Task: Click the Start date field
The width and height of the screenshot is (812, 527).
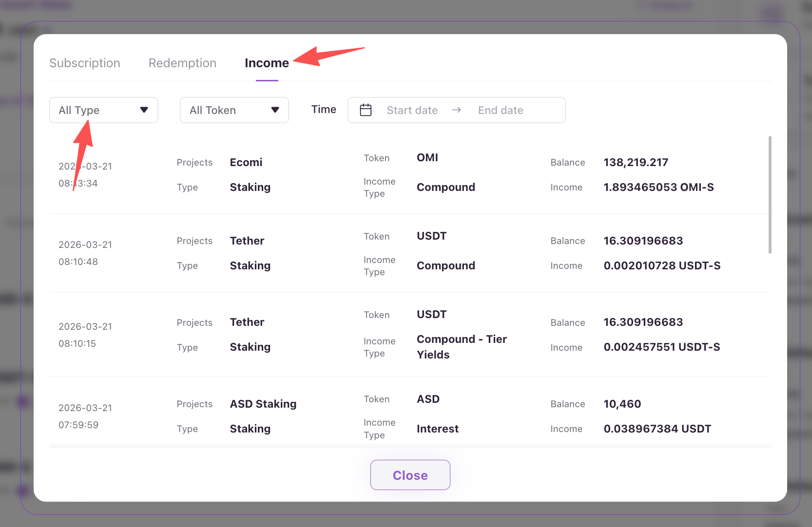Action: pyautogui.click(x=412, y=111)
